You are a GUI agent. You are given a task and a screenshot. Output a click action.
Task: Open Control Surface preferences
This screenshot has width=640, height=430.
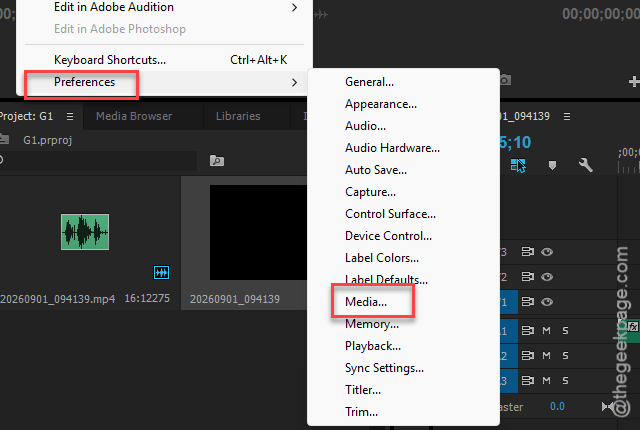pyautogui.click(x=390, y=214)
